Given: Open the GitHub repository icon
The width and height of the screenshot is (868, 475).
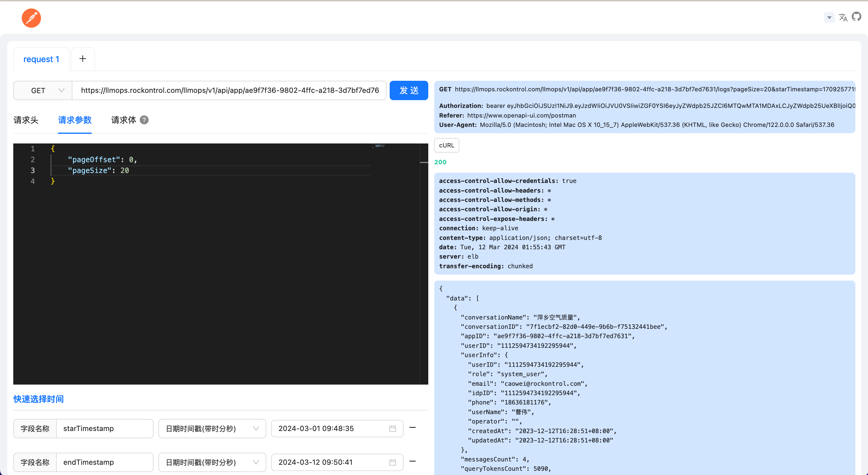Looking at the screenshot, I should 856,17.
